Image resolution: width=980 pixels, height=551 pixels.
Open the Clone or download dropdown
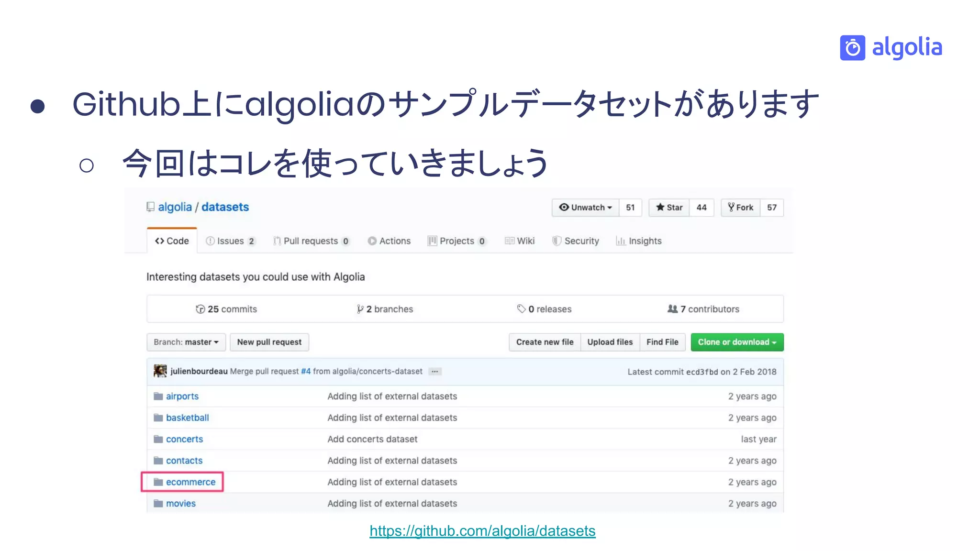pyautogui.click(x=737, y=342)
